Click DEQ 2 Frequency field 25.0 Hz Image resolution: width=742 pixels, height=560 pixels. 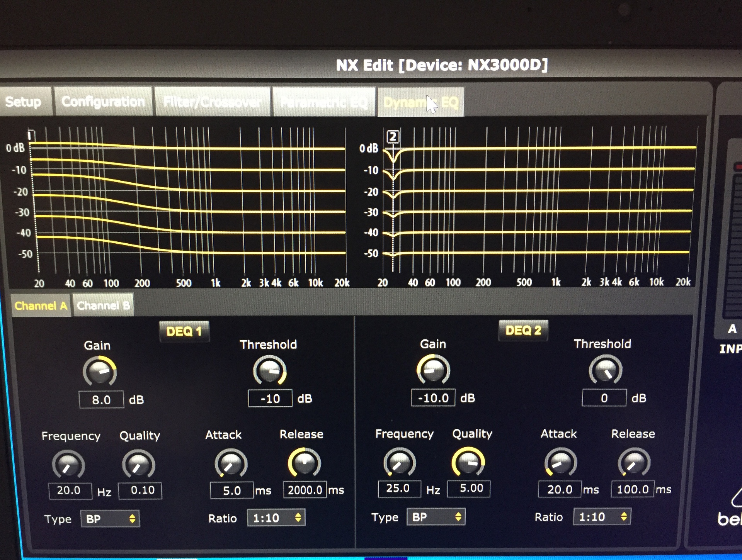click(x=399, y=489)
